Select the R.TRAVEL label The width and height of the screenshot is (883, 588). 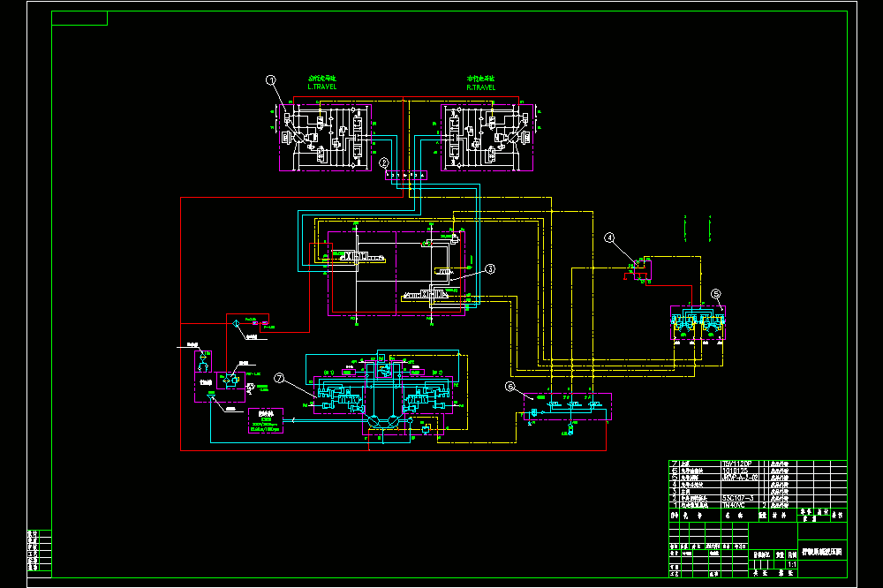click(x=481, y=87)
